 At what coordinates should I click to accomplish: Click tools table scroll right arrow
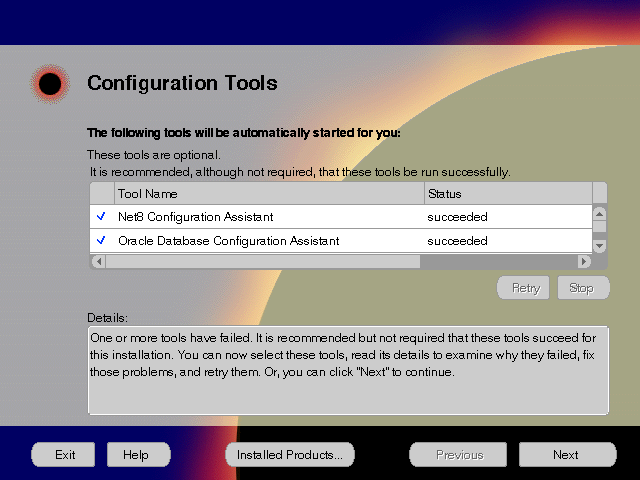click(584, 261)
